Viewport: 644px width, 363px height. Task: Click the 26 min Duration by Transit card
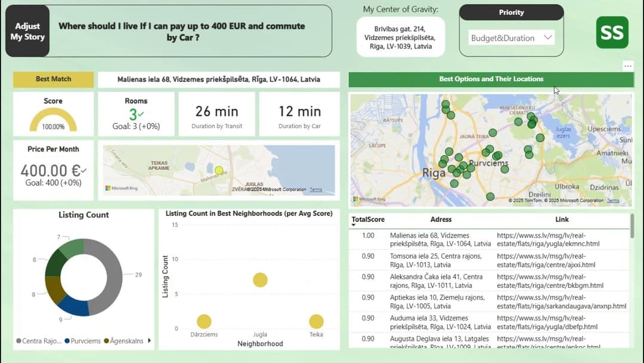tap(217, 114)
